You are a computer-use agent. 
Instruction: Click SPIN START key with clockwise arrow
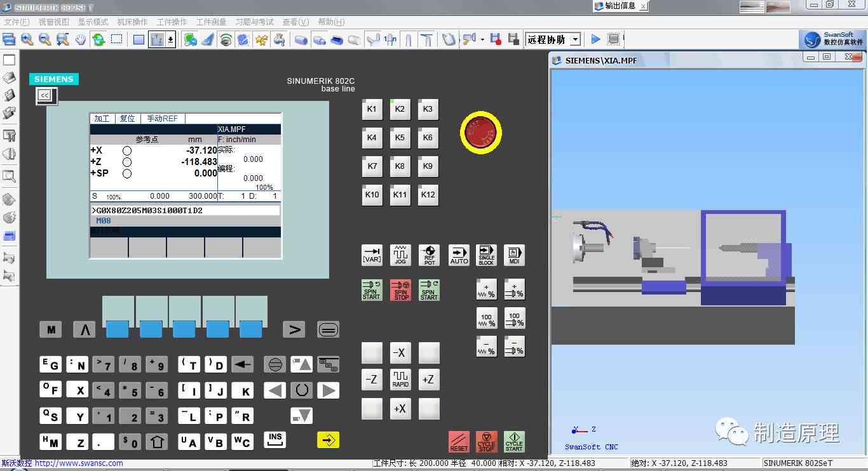429,290
